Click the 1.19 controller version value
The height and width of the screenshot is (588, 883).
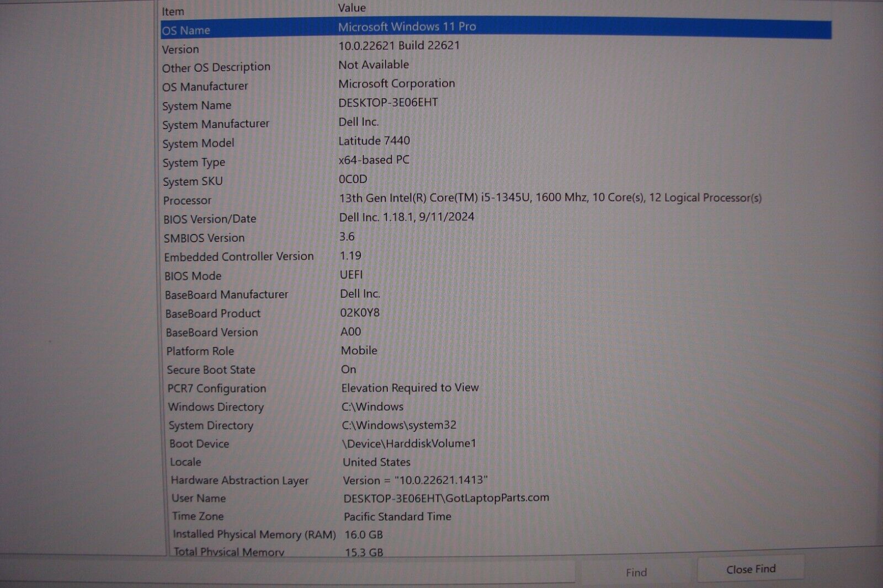(x=350, y=256)
